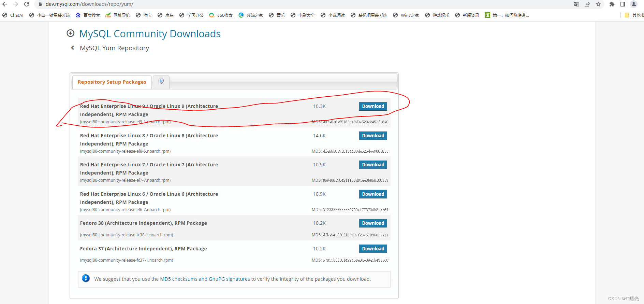Download the Enterprise Linux 9 RPM package
This screenshot has width=644, height=304.
[x=373, y=106]
